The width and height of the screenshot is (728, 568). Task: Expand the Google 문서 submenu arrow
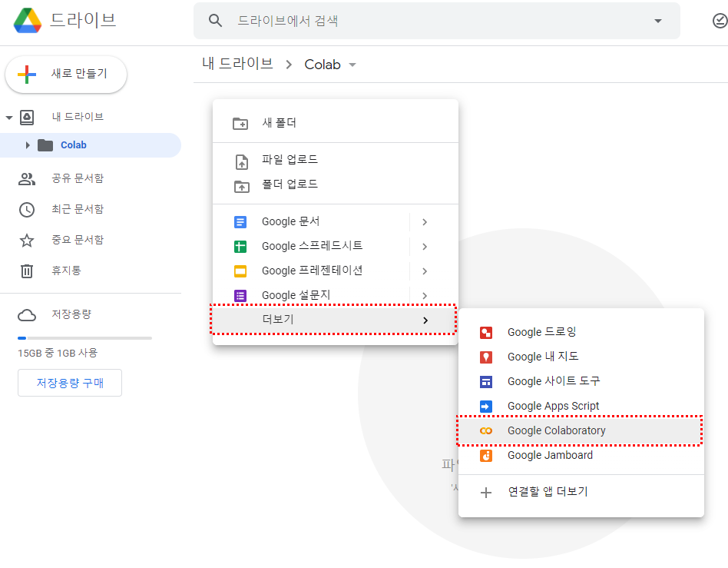pyautogui.click(x=425, y=222)
